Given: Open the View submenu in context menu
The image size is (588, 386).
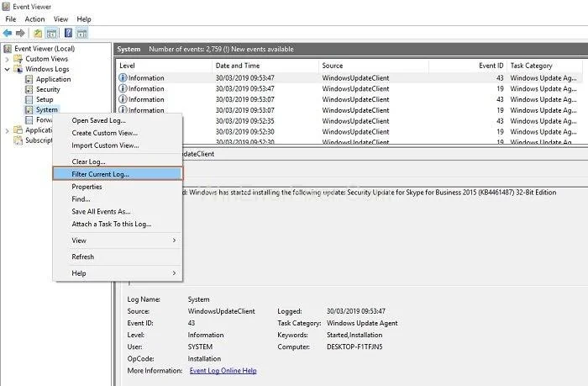Looking at the screenshot, I should point(117,241).
